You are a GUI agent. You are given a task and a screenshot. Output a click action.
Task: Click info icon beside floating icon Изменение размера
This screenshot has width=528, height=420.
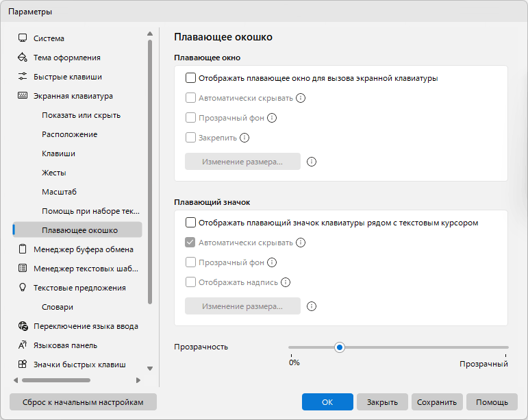click(312, 306)
